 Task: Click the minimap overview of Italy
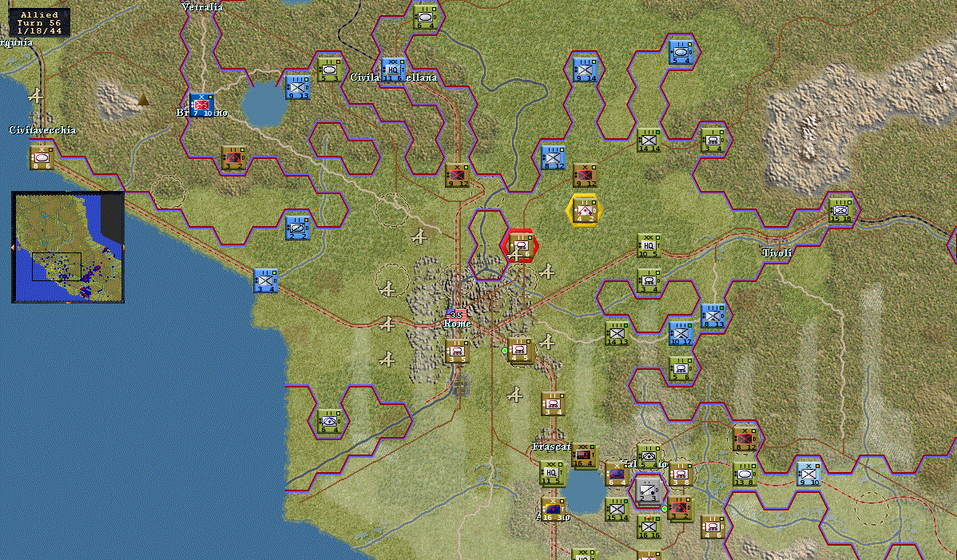coord(68,247)
